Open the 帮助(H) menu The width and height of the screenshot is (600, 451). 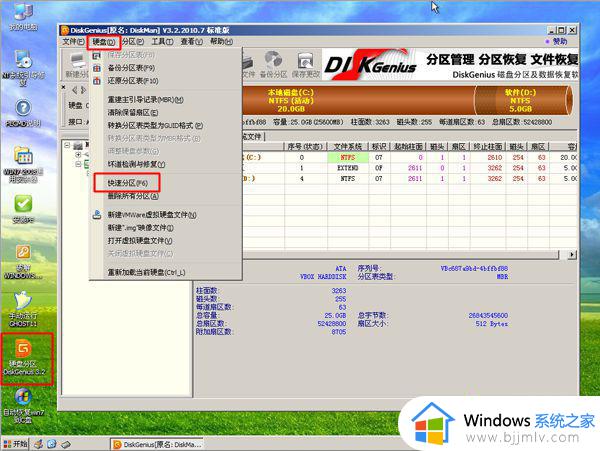tap(221, 41)
